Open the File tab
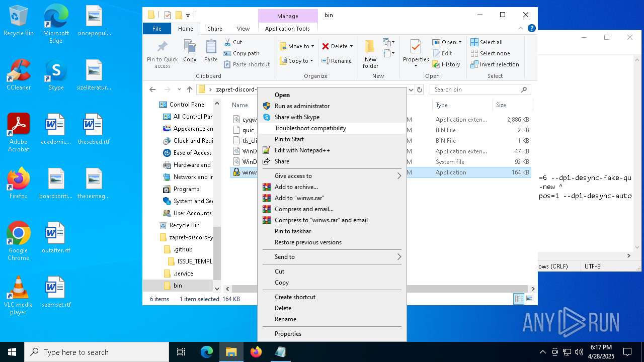The height and width of the screenshot is (362, 644). click(x=157, y=29)
